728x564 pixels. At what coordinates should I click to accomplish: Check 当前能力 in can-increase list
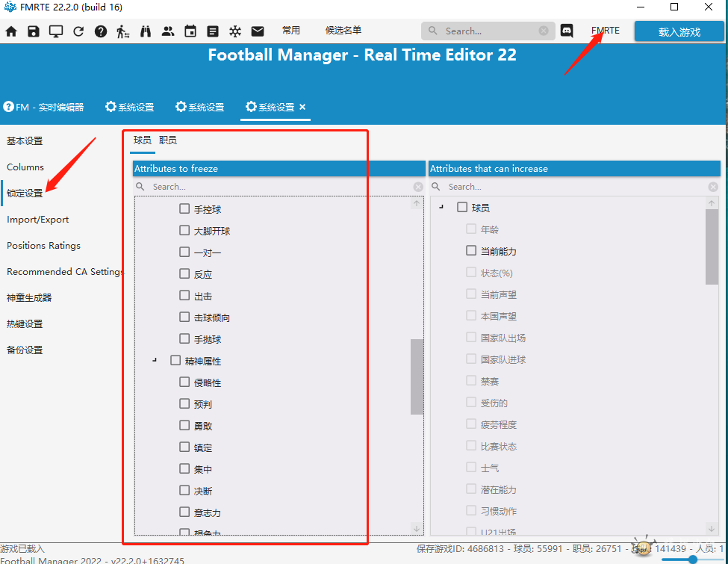(x=471, y=251)
